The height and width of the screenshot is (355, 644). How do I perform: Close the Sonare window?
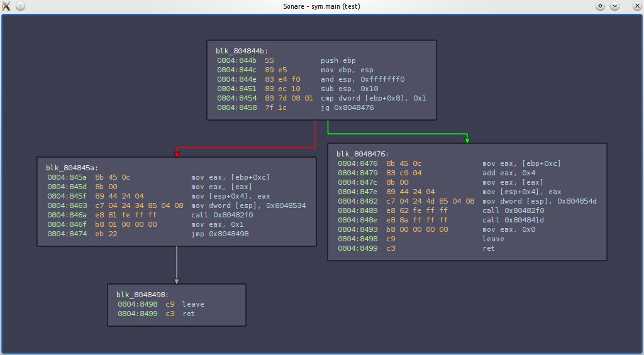(x=637, y=6)
